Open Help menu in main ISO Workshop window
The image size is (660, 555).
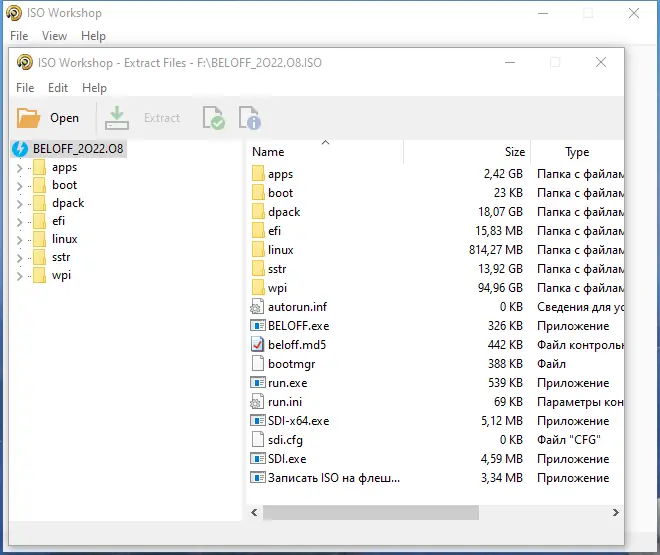click(x=93, y=36)
